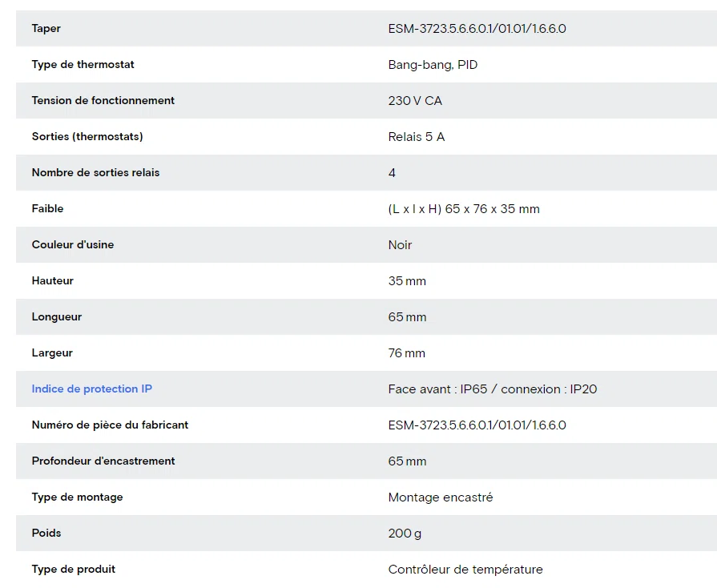Select the 230 V CA value
This screenshot has width=717, height=588.
tap(415, 101)
